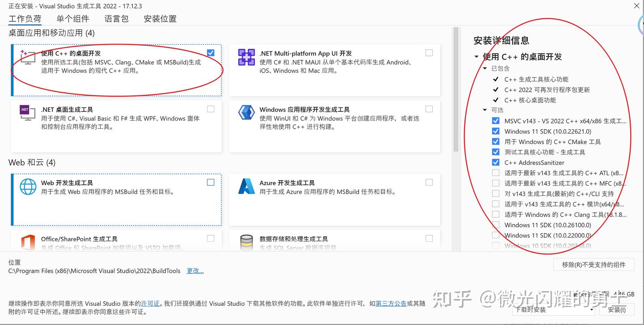This screenshot has width=644, height=325.
Task: Click the Windows application development hexagon icon
Action: point(246,112)
